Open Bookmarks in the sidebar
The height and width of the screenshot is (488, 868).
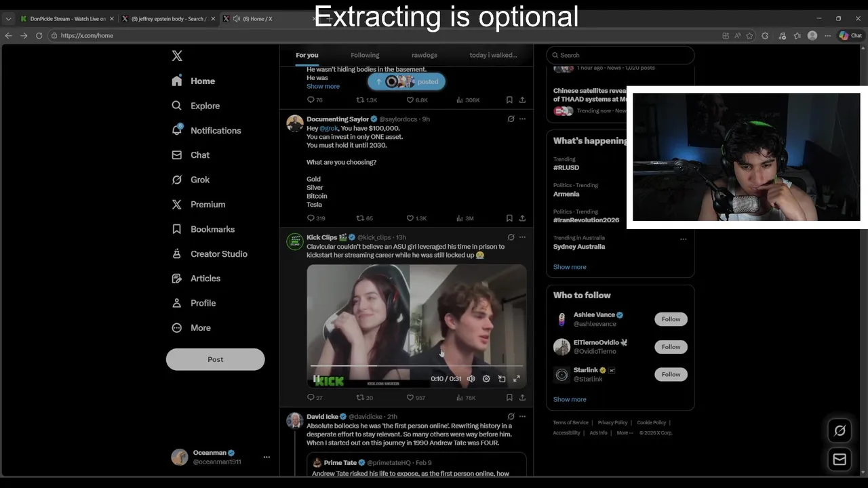point(203,229)
